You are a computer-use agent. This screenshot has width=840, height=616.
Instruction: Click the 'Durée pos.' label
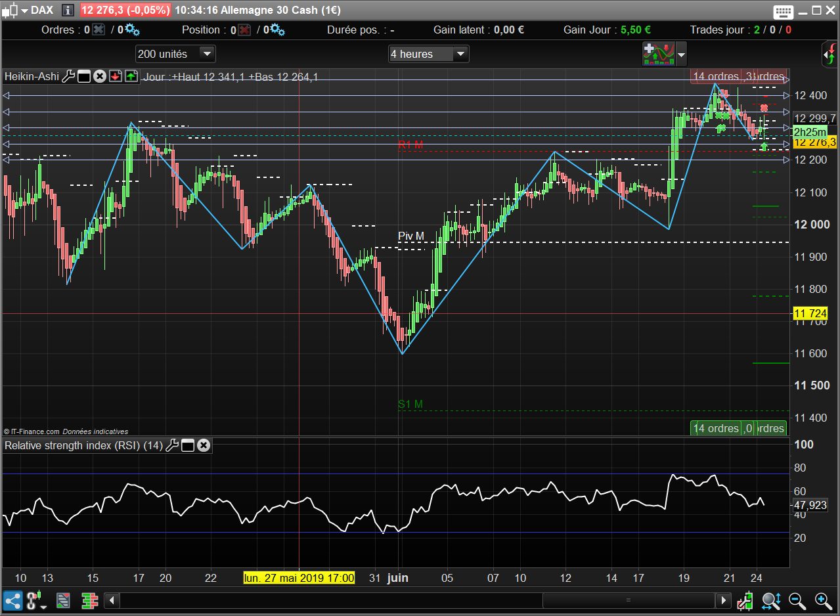[355, 30]
